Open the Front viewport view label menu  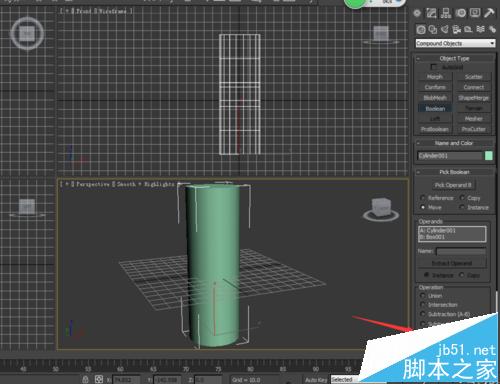click(84, 11)
